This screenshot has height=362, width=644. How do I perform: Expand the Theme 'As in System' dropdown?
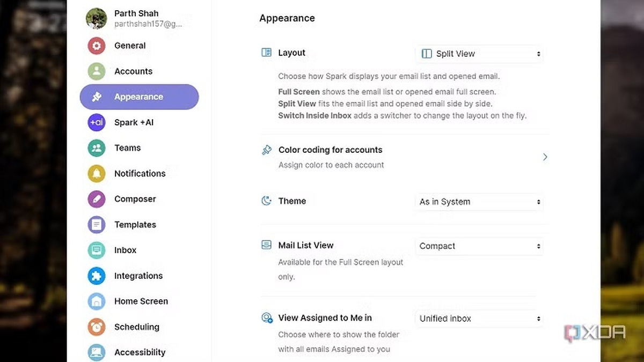[x=479, y=202]
